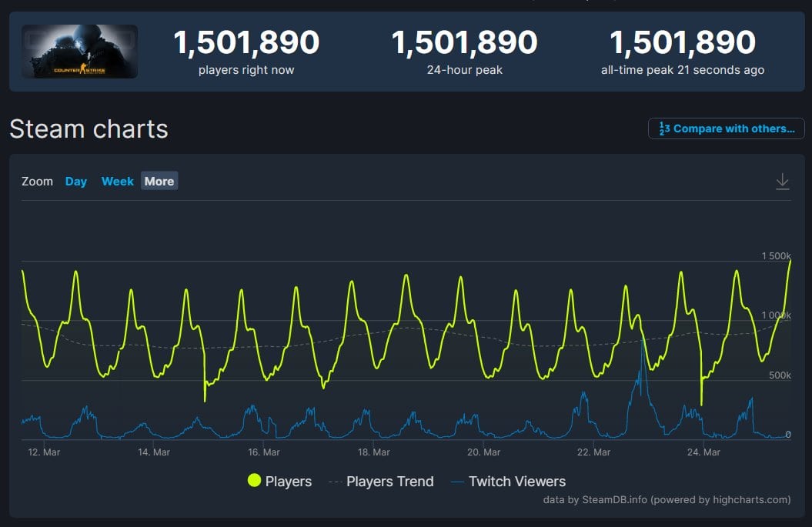The image size is (812, 527).
Task: Open the Counter-Strike game thumbnail
Action: coord(79,52)
